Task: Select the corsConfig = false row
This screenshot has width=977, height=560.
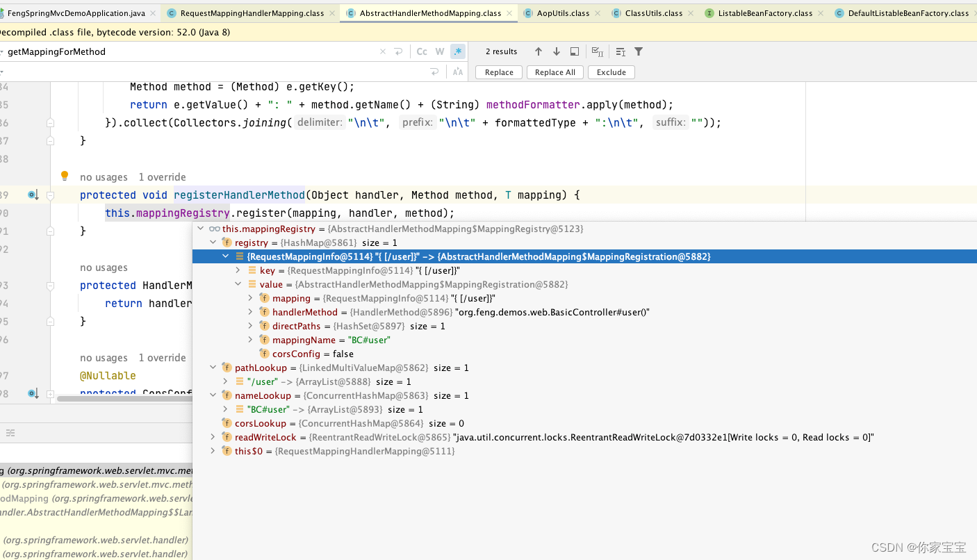Action: tap(584, 354)
